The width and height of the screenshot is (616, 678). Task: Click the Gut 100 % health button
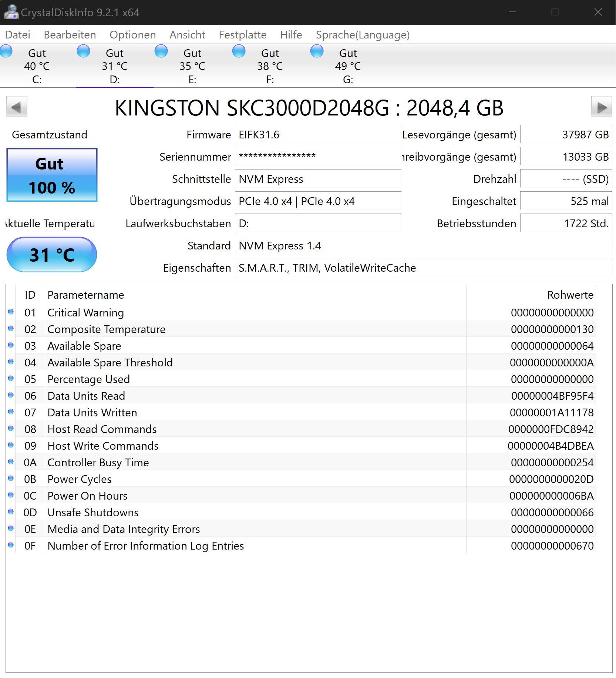point(51,175)
